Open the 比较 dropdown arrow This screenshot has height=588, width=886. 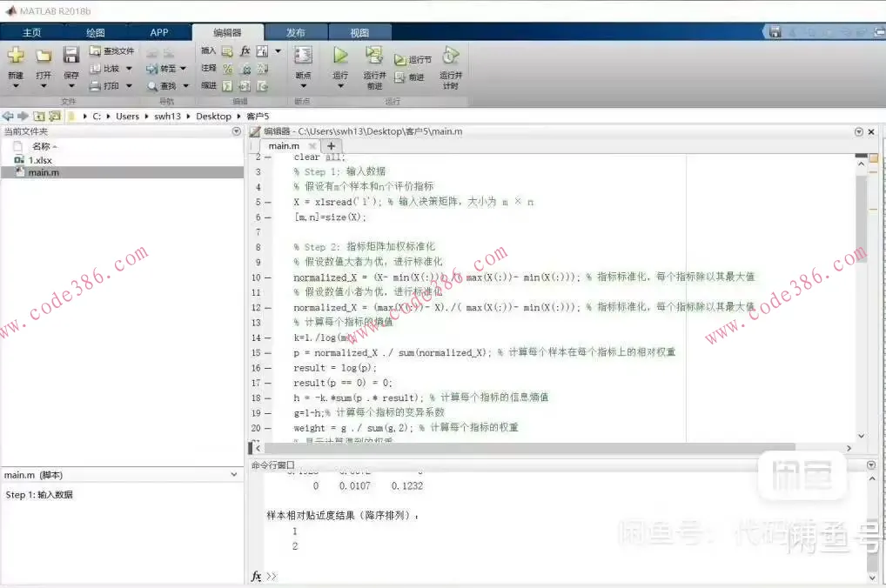pos(129,69)
